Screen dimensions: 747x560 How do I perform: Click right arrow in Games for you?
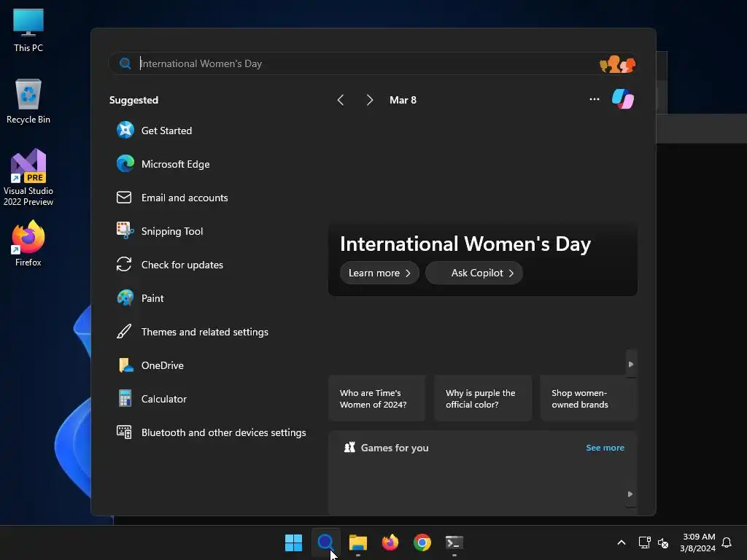coord(630,494)
